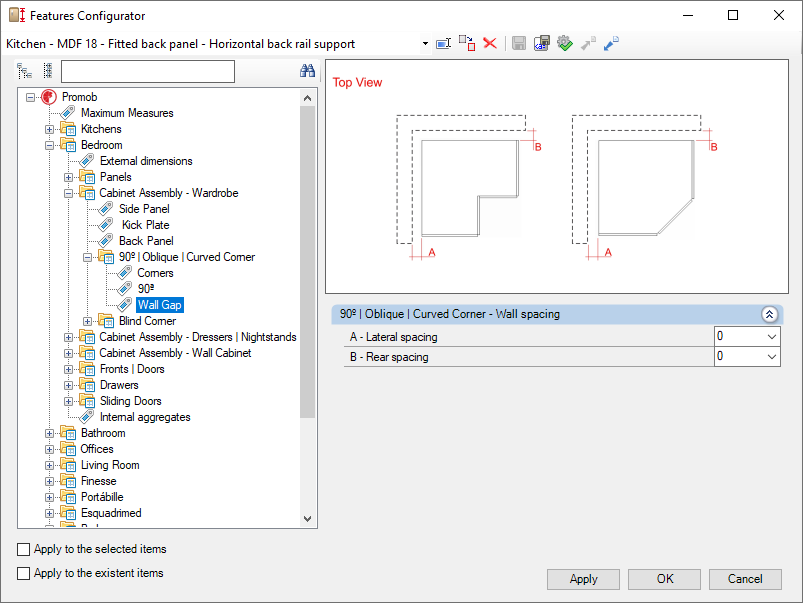Click the binoculars search icon
Screen dimensions: 803x603
(308, 71)
